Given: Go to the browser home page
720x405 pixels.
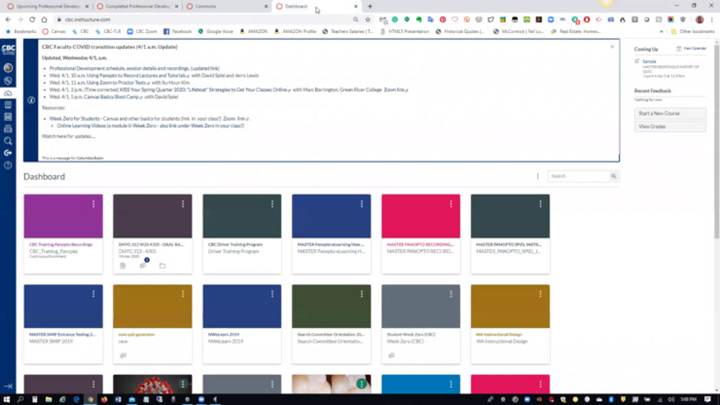Looking at the screenshot, I should [x=44, y=19].
